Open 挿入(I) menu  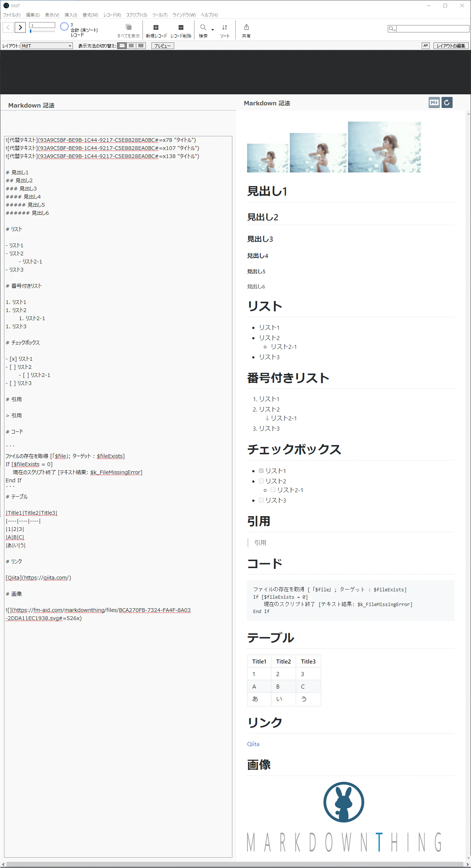[x=71, y=15]
